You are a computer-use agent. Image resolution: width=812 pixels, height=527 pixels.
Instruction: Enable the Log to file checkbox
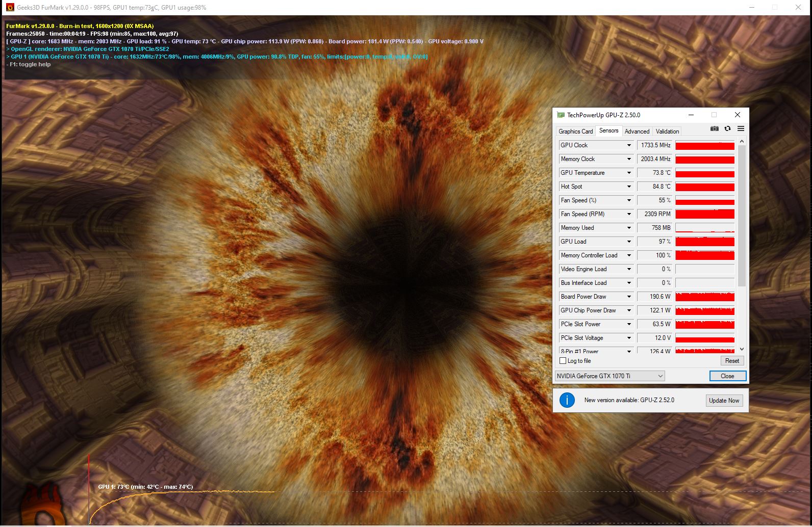pyautogui.click(x=563, y=361)
